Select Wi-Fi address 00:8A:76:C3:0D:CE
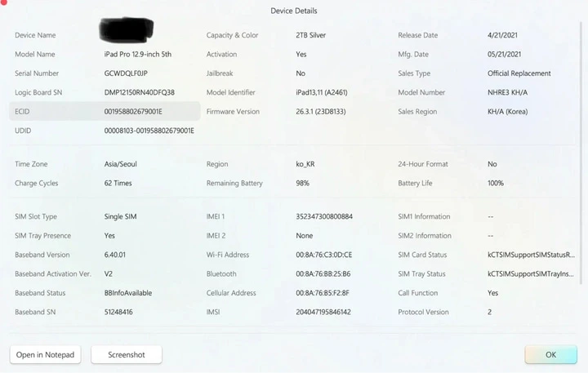 (x=323, y=255)
